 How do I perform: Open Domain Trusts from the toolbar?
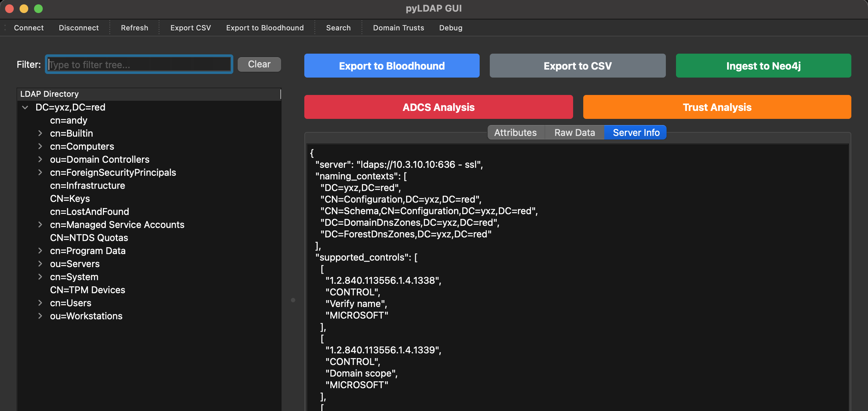[x=398, y=28]
